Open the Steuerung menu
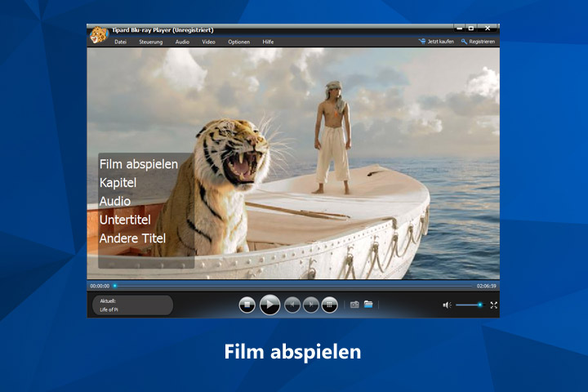Image resolution: width=588 pixels, height=392 pixels. [x=151, y=42]
